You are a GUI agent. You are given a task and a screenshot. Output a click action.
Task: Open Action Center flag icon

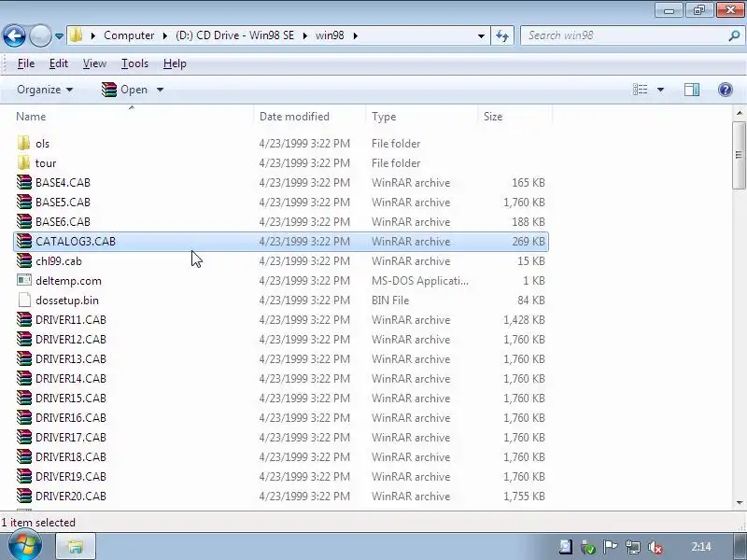[x=610, y=547]
